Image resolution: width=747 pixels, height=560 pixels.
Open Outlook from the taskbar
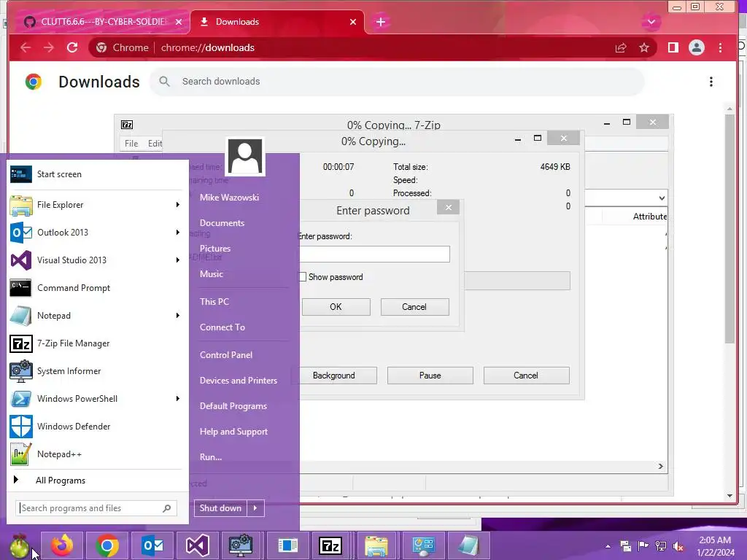(152, 545)
